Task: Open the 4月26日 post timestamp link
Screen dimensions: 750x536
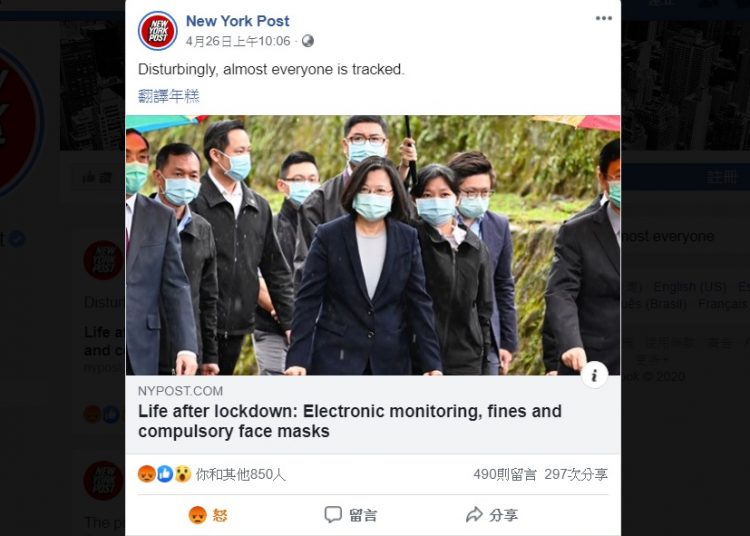Action: click(x=238, y=41)
